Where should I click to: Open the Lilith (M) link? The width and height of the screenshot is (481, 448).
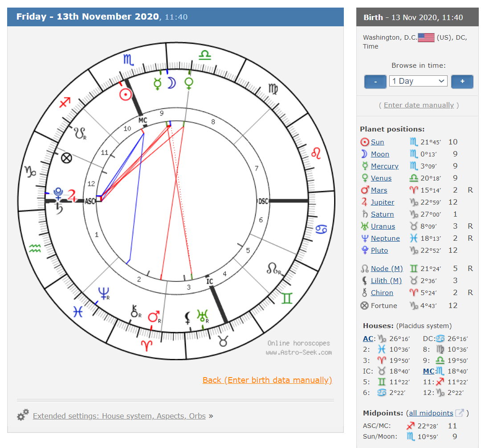tap(386, 281)
